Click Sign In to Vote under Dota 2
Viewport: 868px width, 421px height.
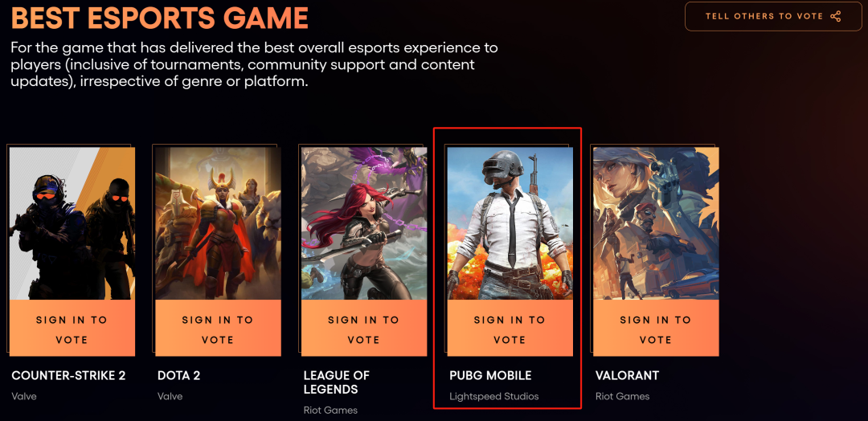pos(218,329)
